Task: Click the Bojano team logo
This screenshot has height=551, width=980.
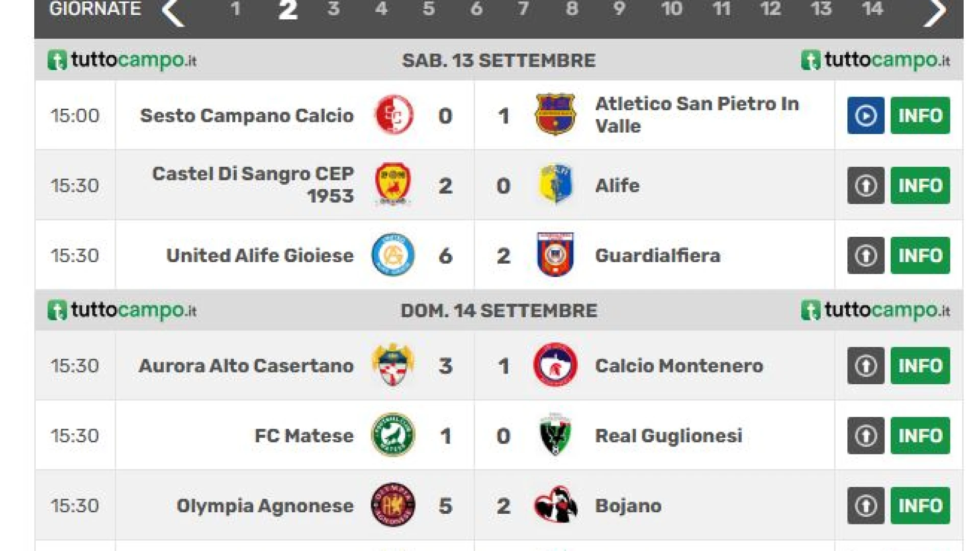Action: click(555, 505)
